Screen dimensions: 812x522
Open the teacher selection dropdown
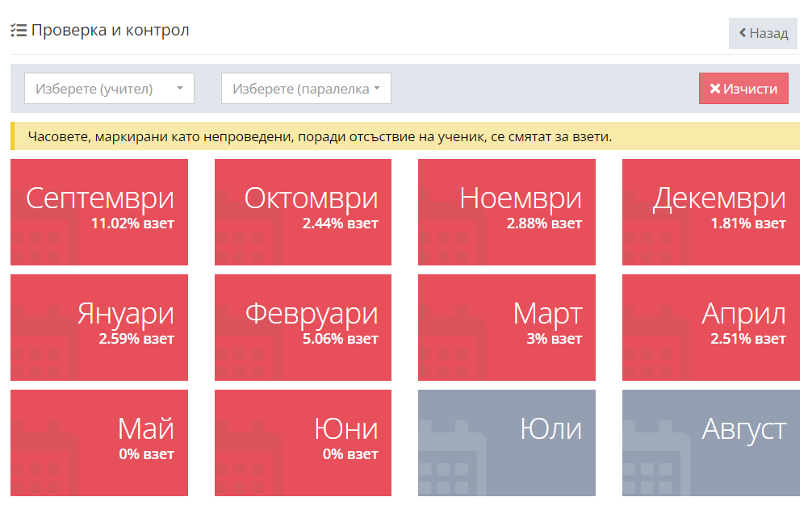[x=109, y=89]
